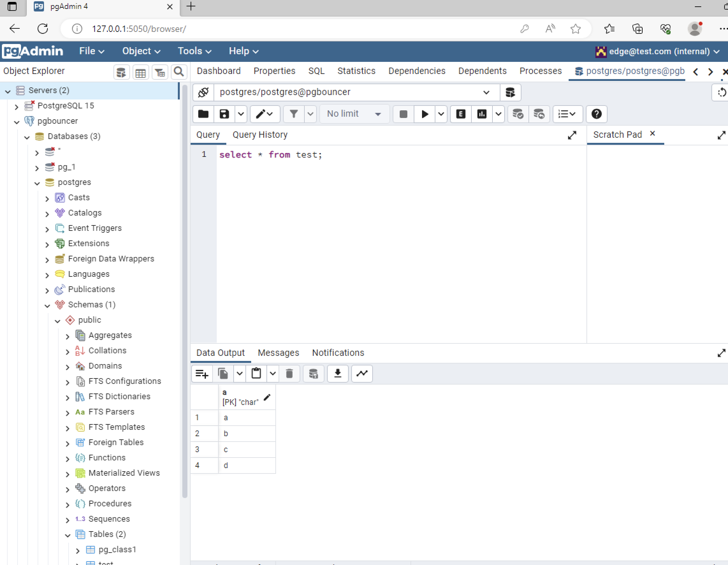Expand the PostgreSQL 15 server node

pyautogui.click(x=16, y=107)
